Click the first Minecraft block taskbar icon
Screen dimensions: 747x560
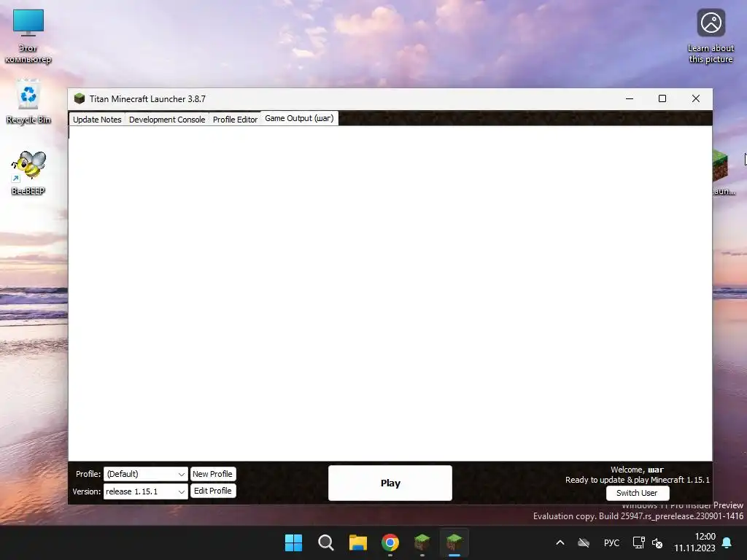tap(422, 542)
